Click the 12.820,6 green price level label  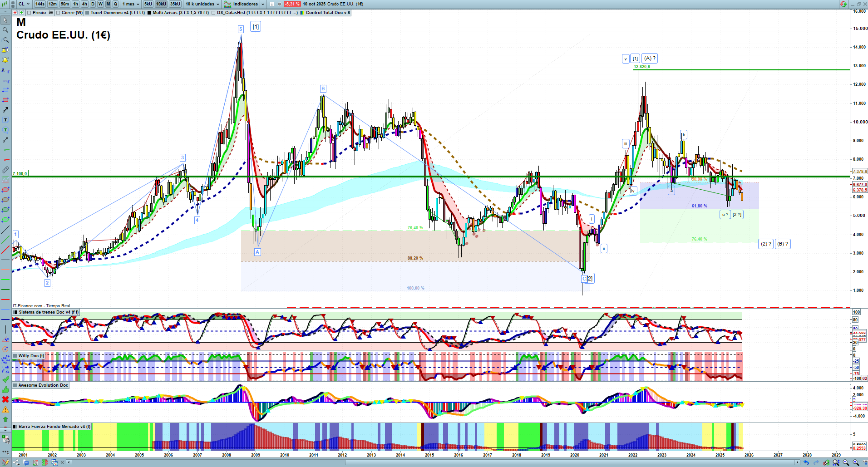tap(642, 67)
